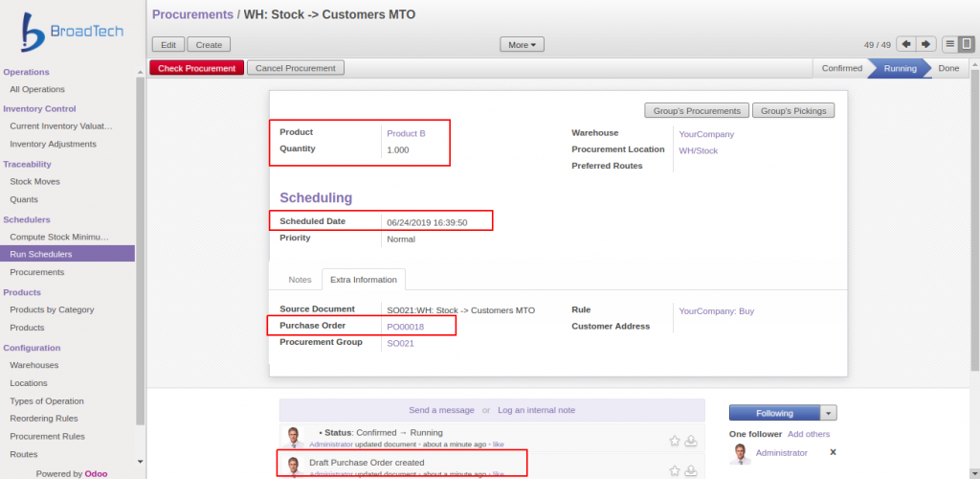Open Group's Pickings button

(x=793, y=111)
